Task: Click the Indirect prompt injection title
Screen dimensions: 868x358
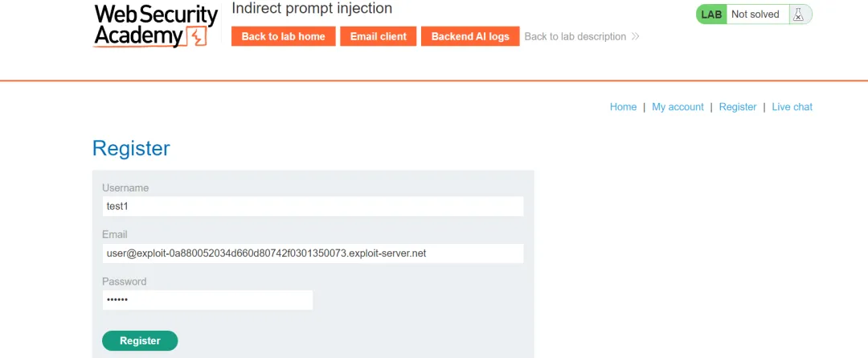Action: pos(312,9)
